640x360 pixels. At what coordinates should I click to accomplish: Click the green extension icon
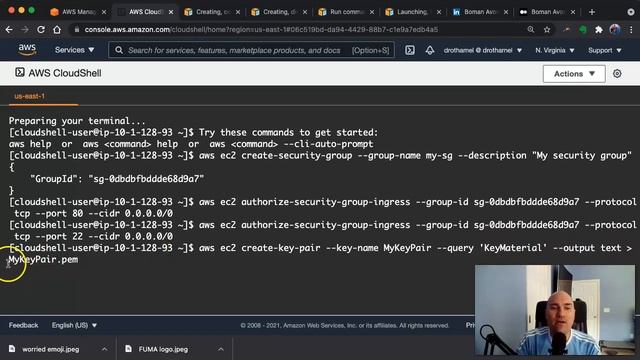[x=583, y=29]
